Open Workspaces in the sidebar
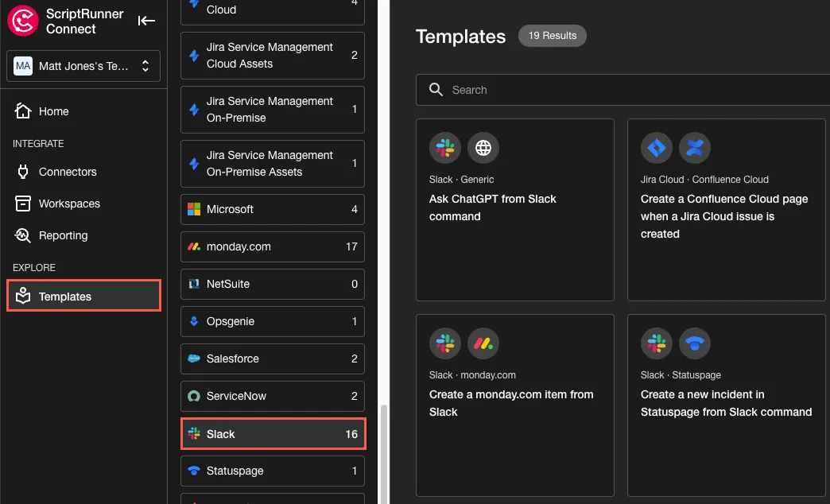Screen dimensions: 830x504 pos(83,204)
